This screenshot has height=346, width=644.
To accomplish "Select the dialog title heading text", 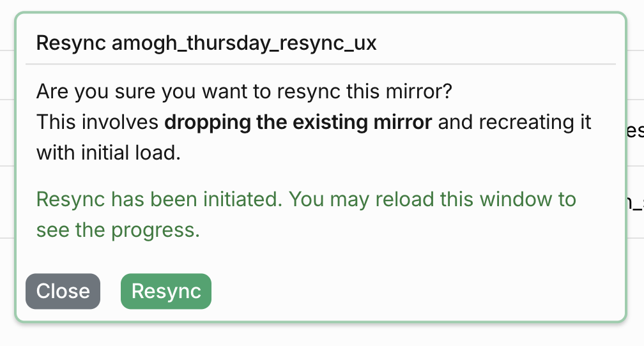I will [206, 43].
